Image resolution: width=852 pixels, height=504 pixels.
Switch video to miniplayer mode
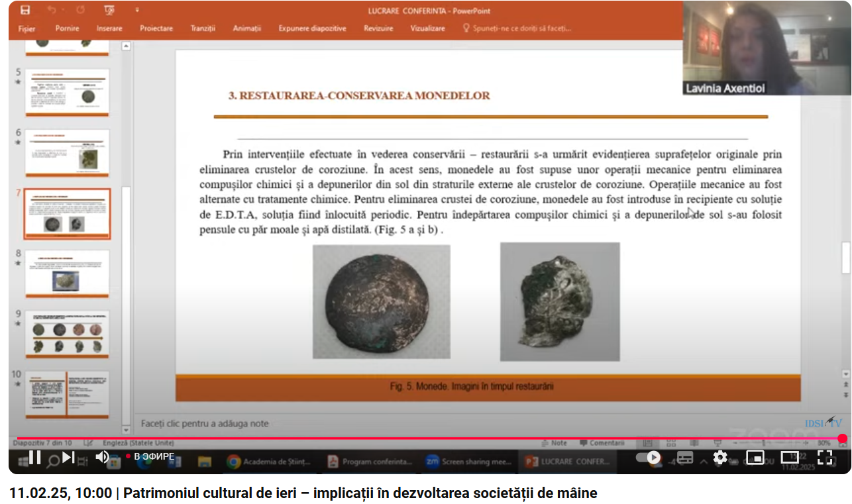pyautogui.click(x=755, y=457)
